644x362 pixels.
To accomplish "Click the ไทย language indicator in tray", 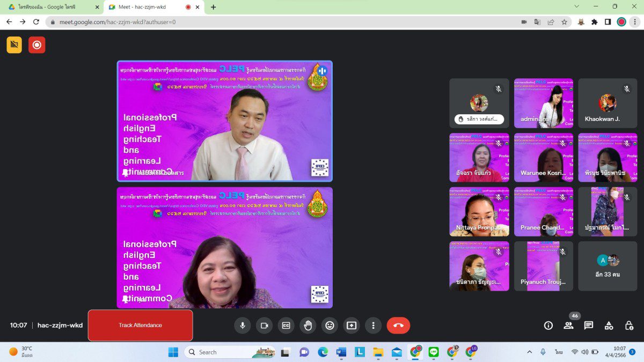I will tap(559, 352).
